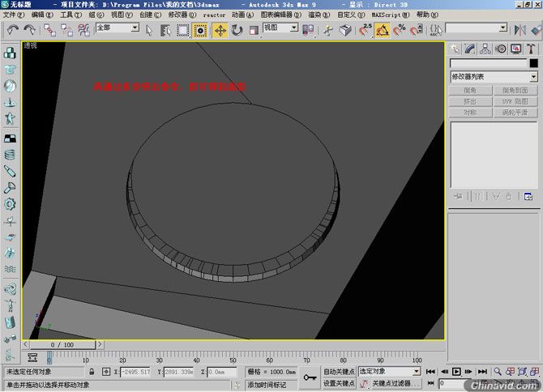Open the 文件 menu
543x392 pixels.
(x=14, y=15)
